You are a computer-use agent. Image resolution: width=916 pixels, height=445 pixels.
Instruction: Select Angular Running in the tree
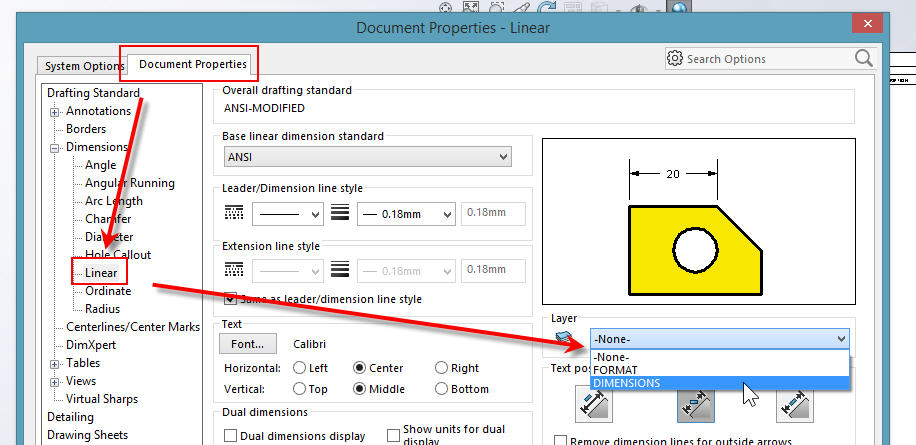pyautogui.click(x=130, y=183)
